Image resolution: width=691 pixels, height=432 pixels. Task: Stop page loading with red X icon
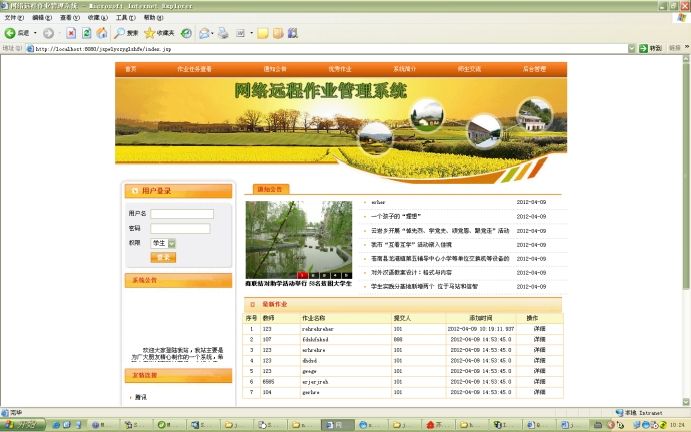[x=71, y=33]
